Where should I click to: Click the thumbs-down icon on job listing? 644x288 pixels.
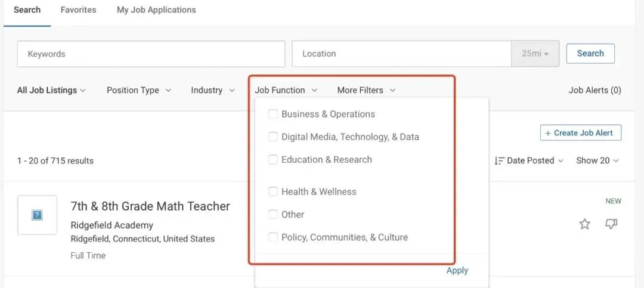coord(611,224)
